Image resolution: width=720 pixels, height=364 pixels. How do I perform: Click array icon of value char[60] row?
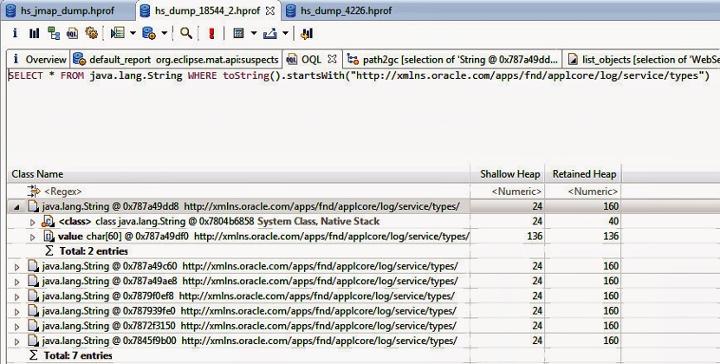(x=49, y=236)
